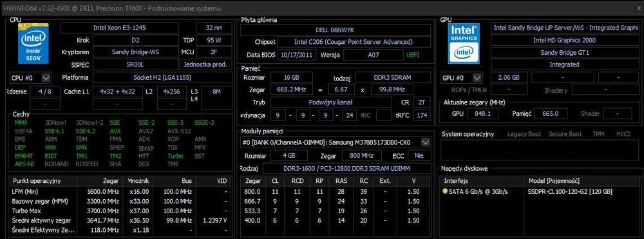The height and width of the screenshot is (239, 644).
Task: Click the DELL 06NWYK motherboard field
Action: pyautogui.click(x=335, y=30)
